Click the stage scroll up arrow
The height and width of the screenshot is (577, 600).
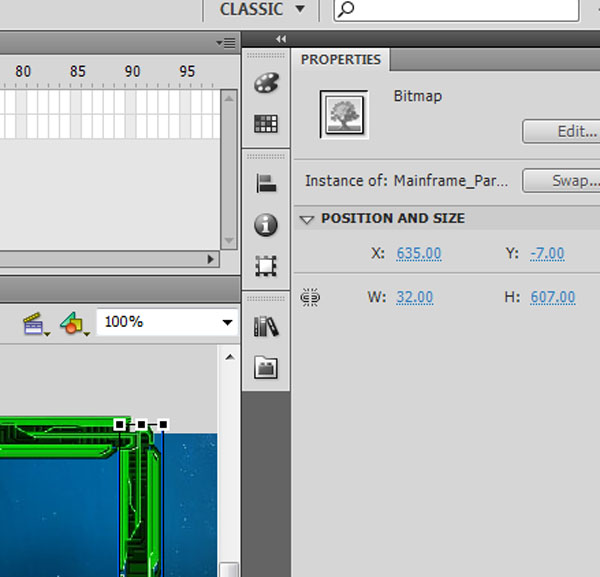click(x=230, y=357)
